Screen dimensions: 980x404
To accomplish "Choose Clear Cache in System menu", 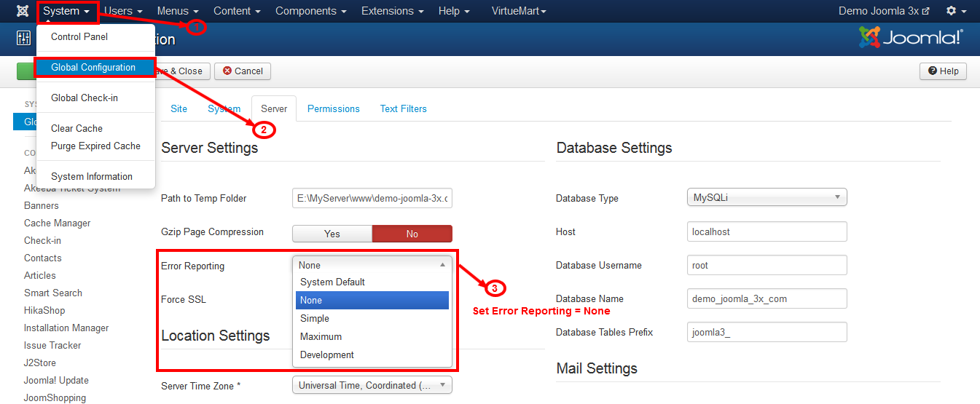I will click(x=77, y=129).
